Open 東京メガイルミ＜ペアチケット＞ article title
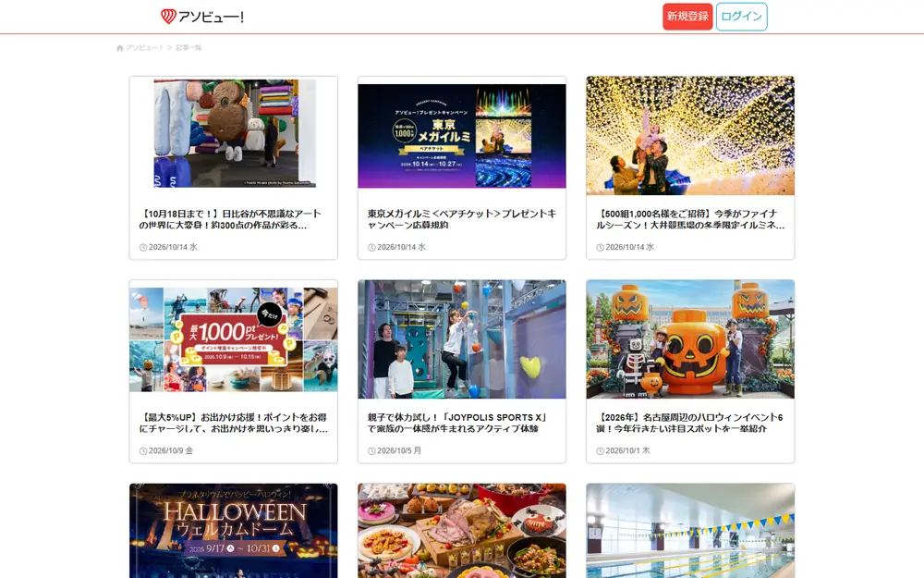Image resolution: width=924 pixels, height=578 pixels. (x=461, y=219)
